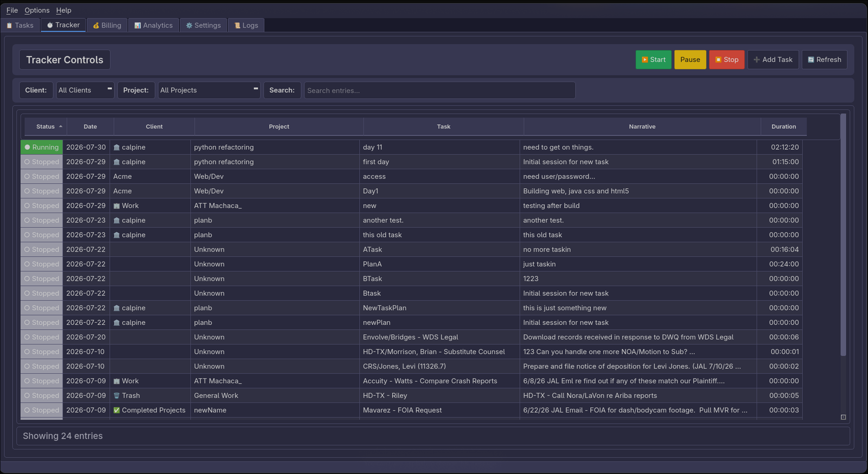Sort by the Narrative column header
This screenshot has width=868, height=474.
pyautogui.click(x=642, y=126)
